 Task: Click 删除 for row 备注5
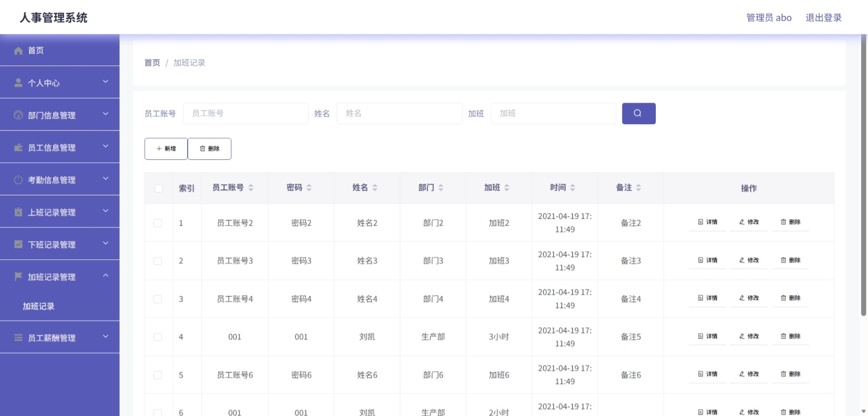click(790, 336)
